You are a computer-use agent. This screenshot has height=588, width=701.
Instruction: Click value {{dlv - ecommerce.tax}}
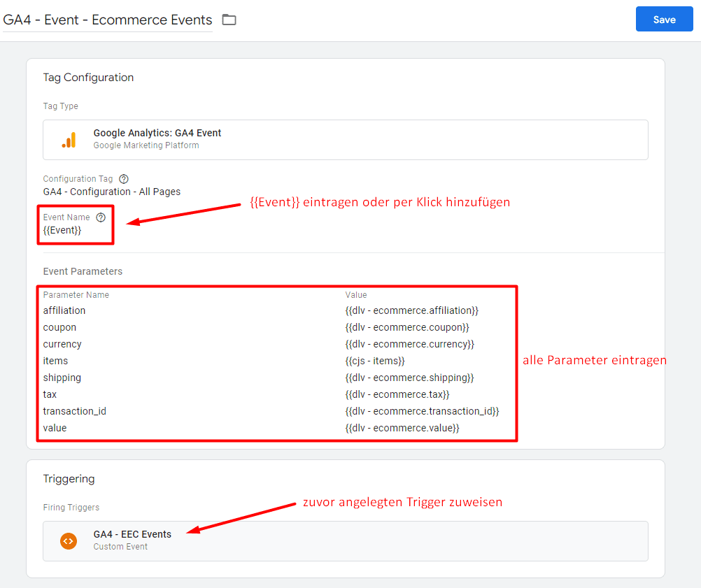coord(397,394)
